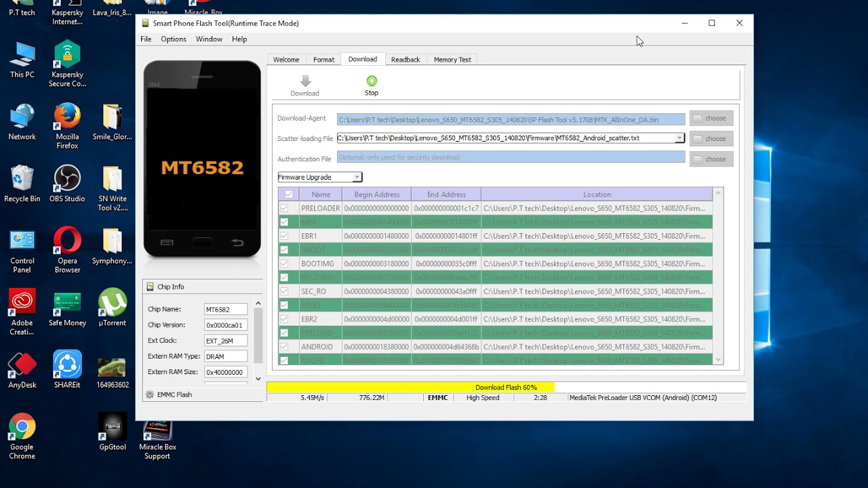Image resolution: width=868 pixels, height=488 pixels.
Task: Click the Location column header
Action: (x=597, y=195)
